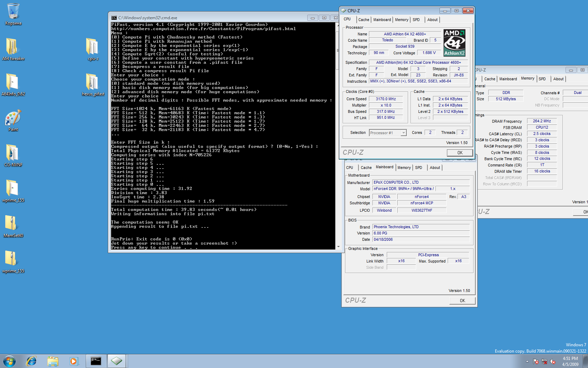Select About tab in Mainboard CPU-Z window
The height and width of the screenshot is (368, 588).
pos(435,168)
